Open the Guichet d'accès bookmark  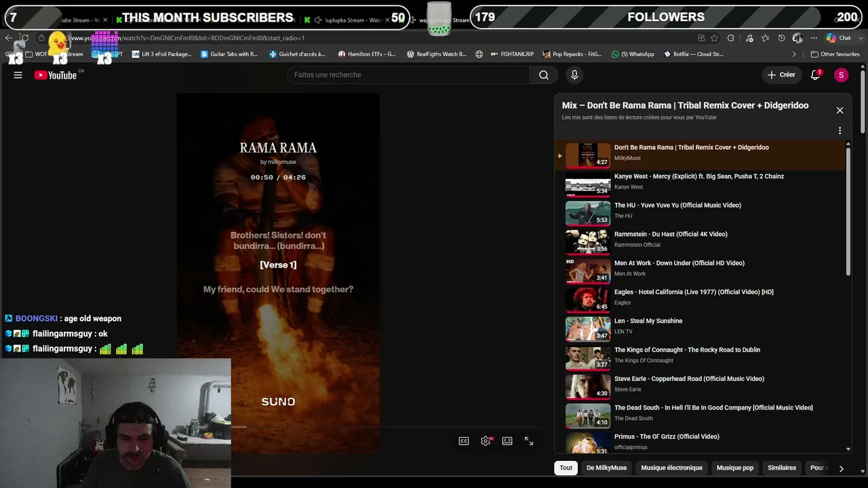click(x=297, y=54)
